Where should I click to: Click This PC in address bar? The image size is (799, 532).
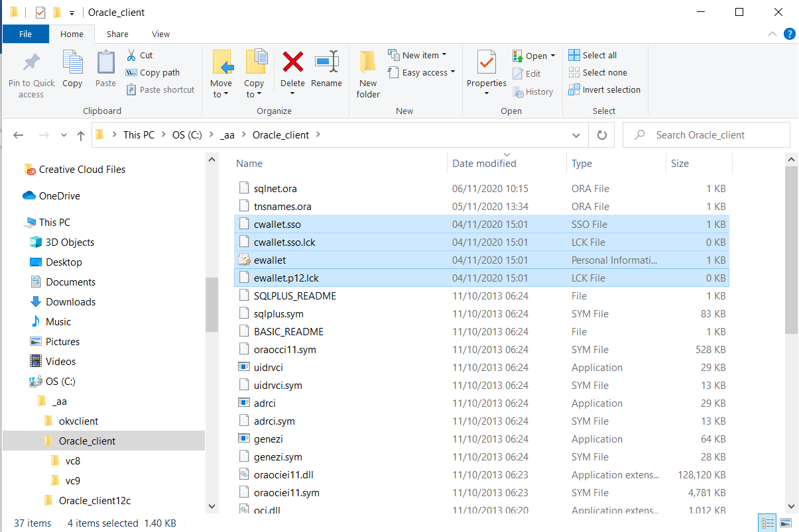[x=139, y=135]
